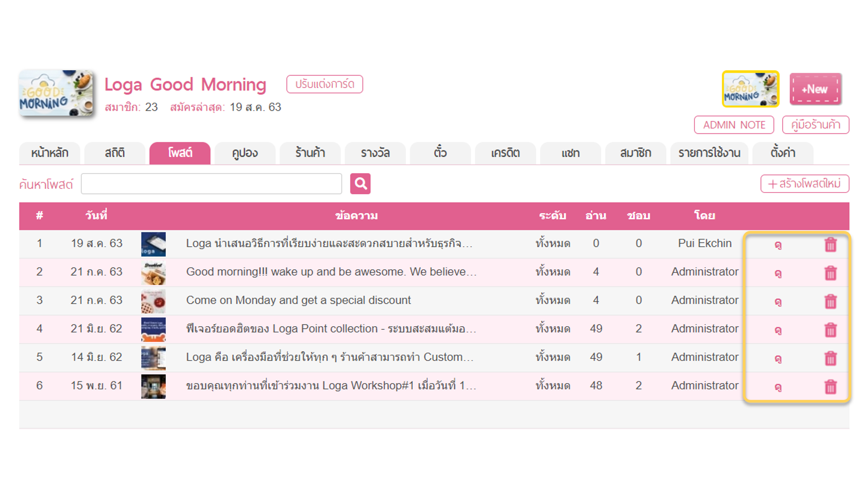868x488 pixels.
Task: Open ADMIN NOTE
Action: click(734, 125)
